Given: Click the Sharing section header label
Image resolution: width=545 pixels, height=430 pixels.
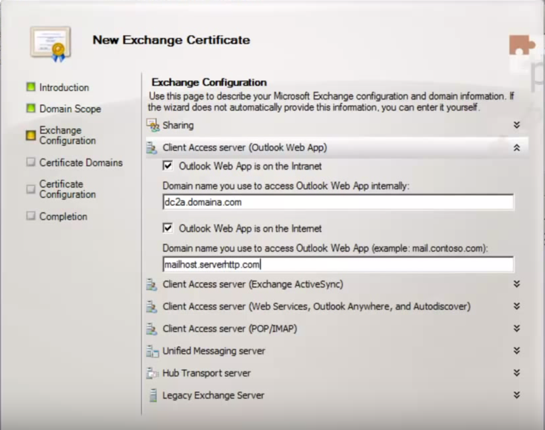Looking at the screenshot, I should click(x=178, y=125).
